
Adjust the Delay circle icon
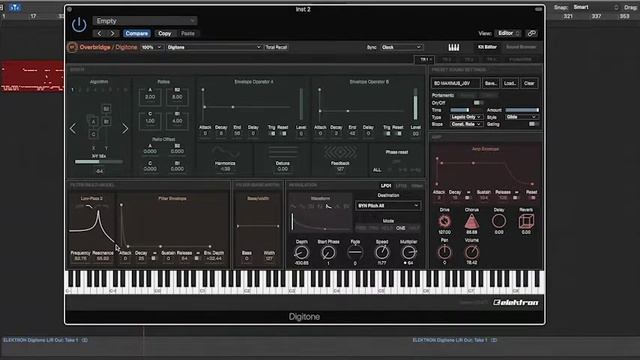coord(499,221)
